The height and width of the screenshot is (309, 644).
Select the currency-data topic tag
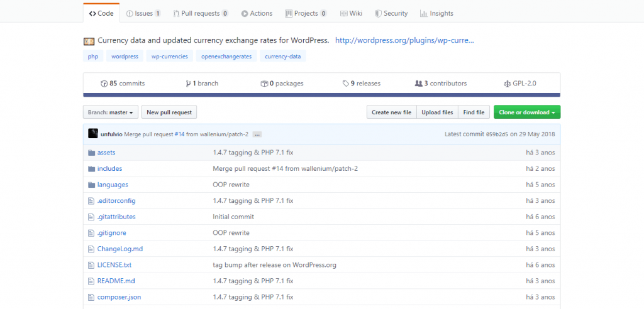(x=283, y=57)
